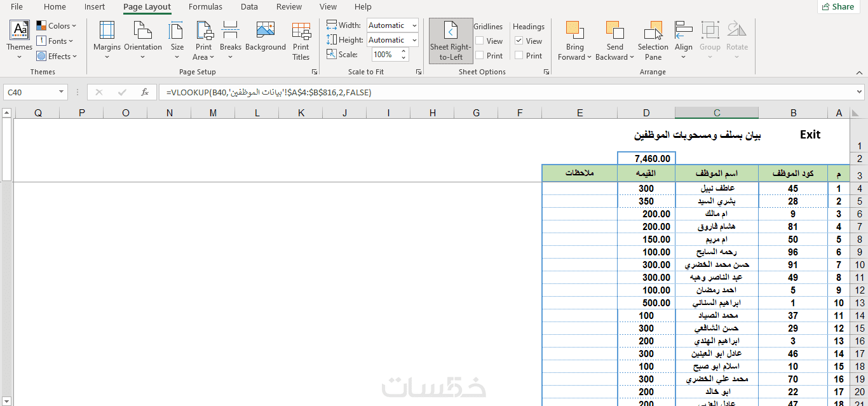Image resolution: width=868 pixels, height=406 pixels.
Task: Select row 10 header
Action: 859,265
